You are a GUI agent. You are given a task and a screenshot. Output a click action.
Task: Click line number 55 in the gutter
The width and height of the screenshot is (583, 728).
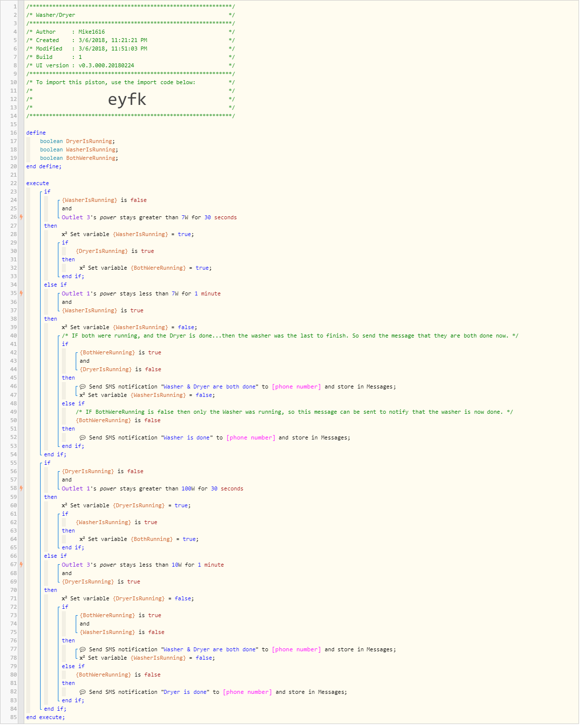tap(13, 463)
